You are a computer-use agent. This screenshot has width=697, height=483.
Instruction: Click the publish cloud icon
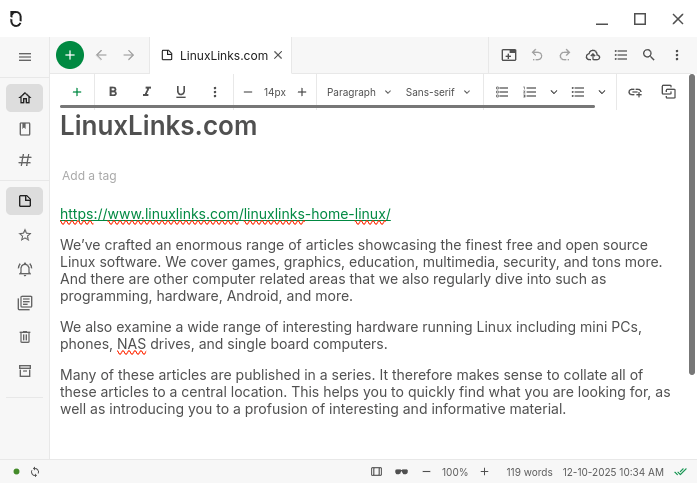click(x=593, y=55)
